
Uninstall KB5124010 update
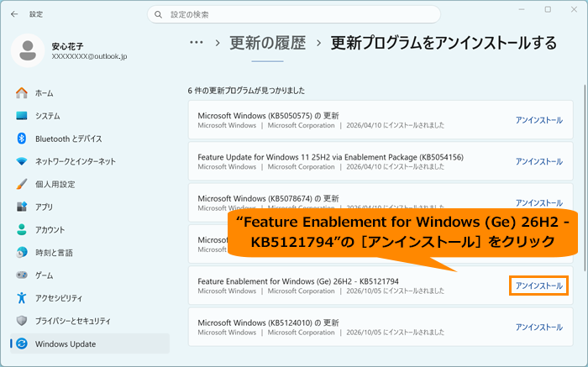(539, 328)
